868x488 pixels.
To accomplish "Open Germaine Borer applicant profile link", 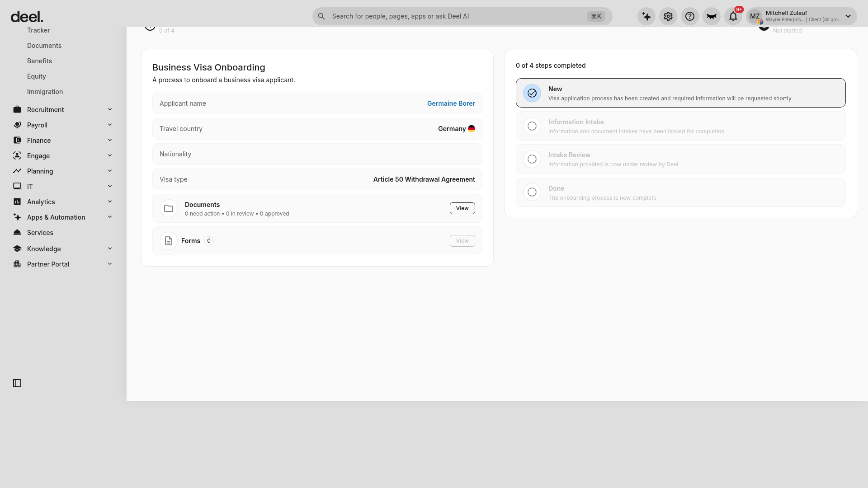I will coord(451,103).
